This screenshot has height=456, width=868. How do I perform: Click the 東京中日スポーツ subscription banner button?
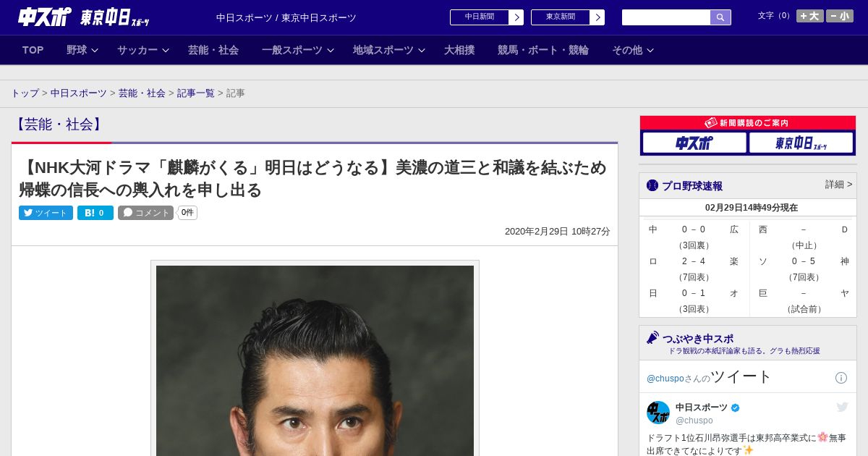801,143
